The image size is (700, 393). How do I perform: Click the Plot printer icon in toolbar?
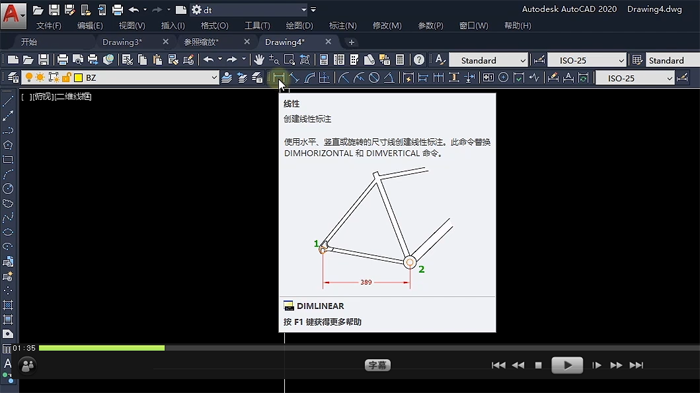click(x=62, y=59)
